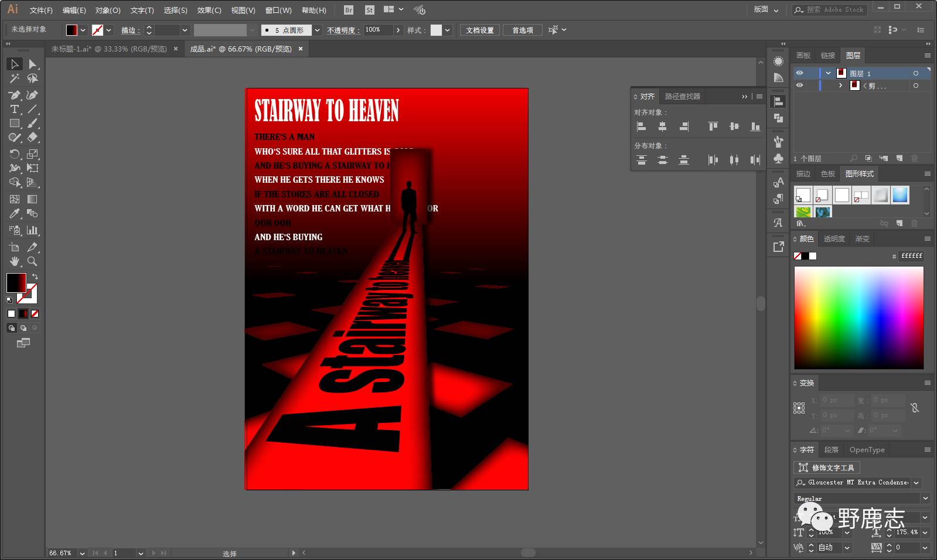Screen dimensions: 937x560
Task: Switch to the 未标题-1.ai document tab
Action: click(109, 49)
